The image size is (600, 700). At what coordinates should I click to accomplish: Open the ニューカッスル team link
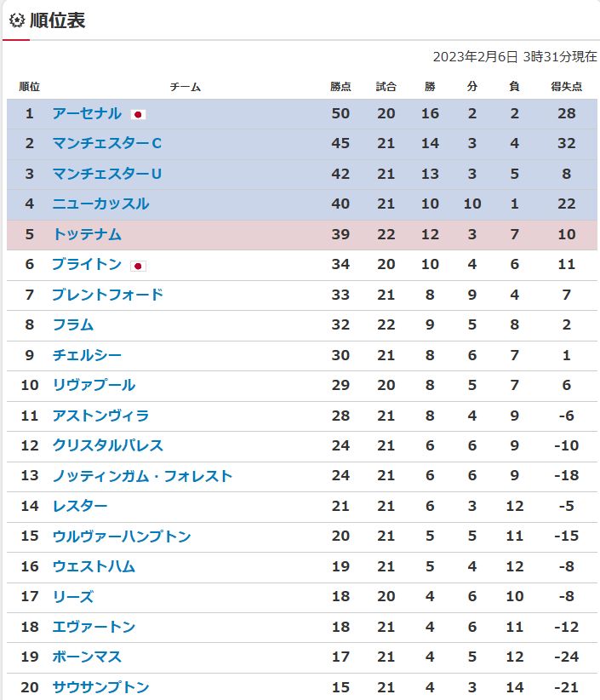click(100, 204)
